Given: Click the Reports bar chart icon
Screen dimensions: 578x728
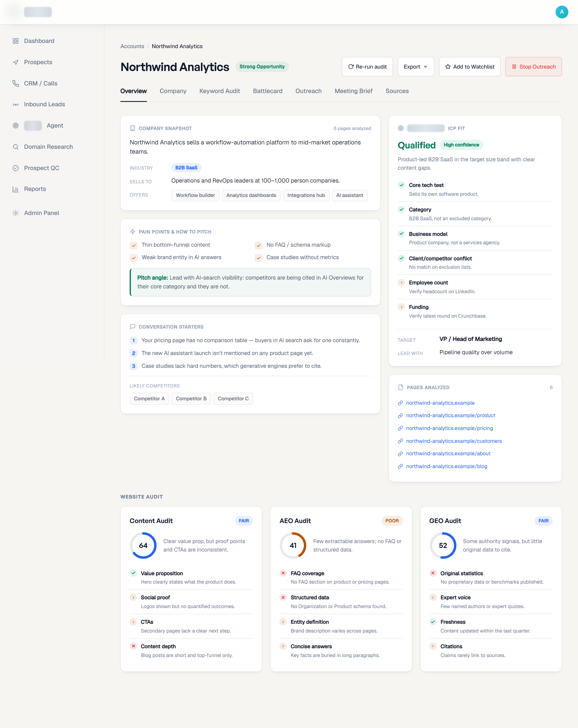Looking at the screenshot, I should point(15,189).
